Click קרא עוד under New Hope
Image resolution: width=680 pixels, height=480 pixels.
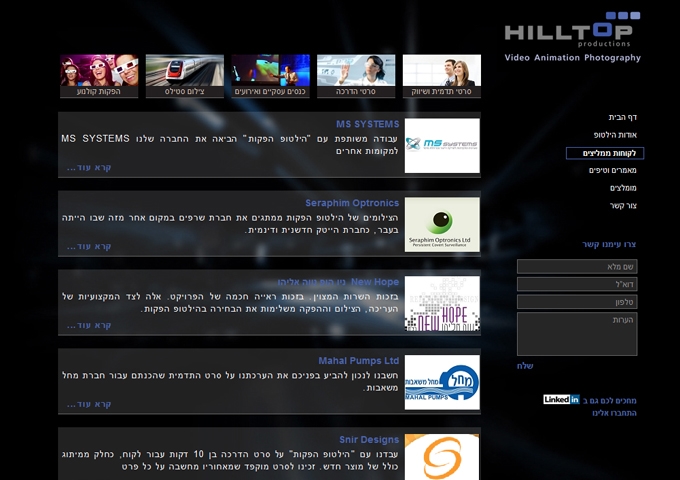(89, 325)
